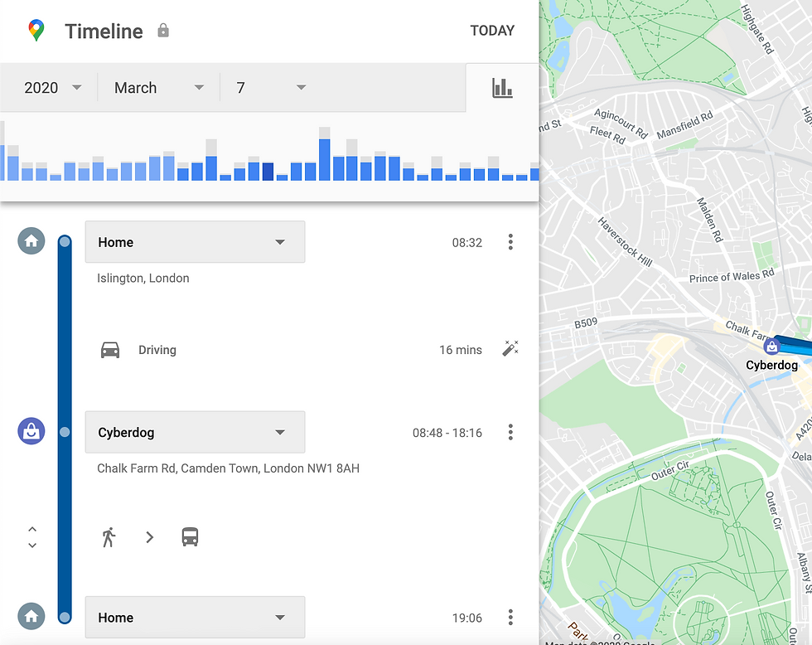This screenshot has width=812, height=645.
Task: Open more options for Cyberdog entry
Action: click(x=510, y=432)
